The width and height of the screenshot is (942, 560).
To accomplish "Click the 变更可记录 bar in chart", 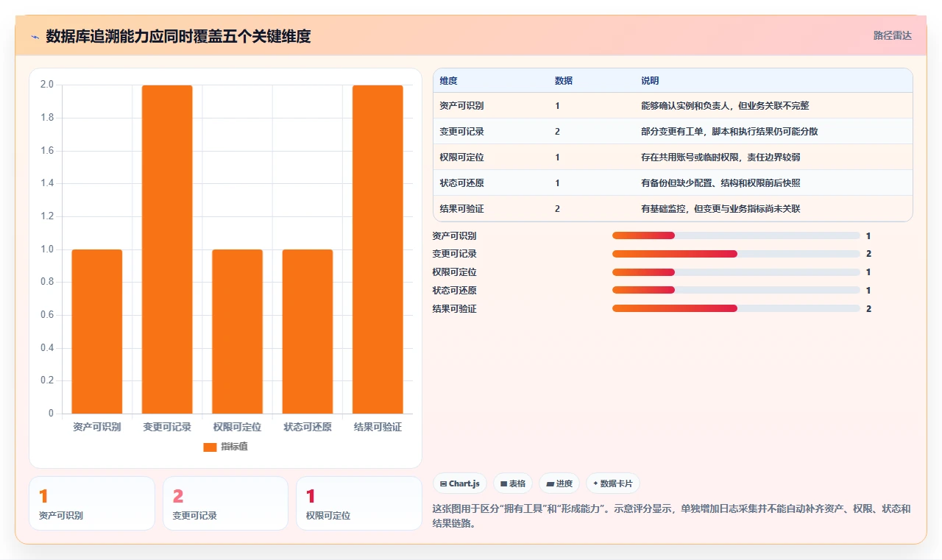I will pos(167,249).
